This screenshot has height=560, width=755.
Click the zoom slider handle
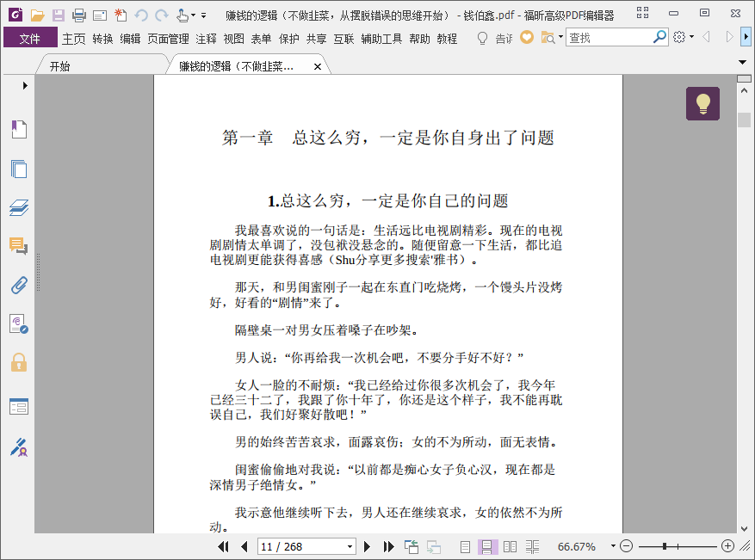[664, 546]
